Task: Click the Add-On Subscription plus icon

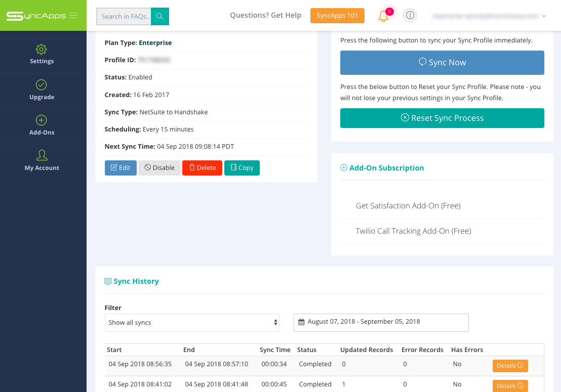Action: [343, 167]
